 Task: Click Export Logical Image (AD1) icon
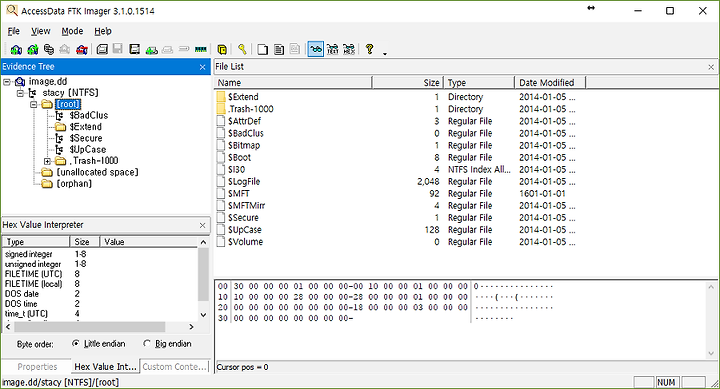135,49
